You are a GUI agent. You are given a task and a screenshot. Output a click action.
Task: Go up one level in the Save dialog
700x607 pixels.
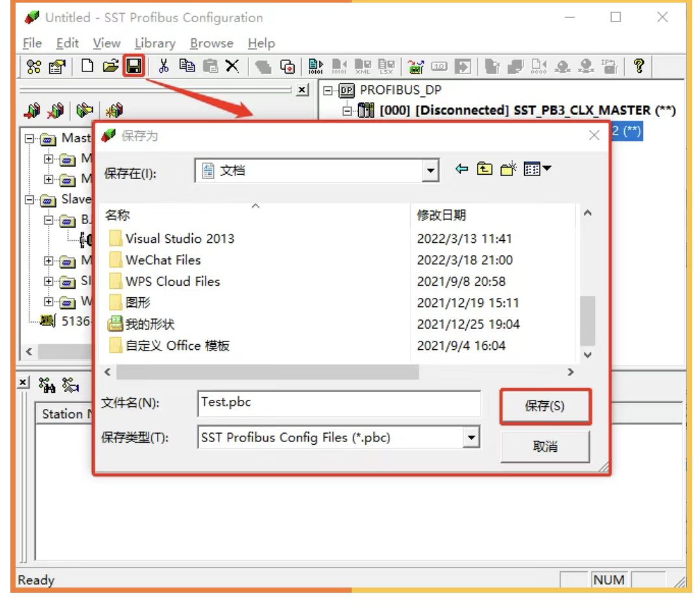tap(485, 169)
